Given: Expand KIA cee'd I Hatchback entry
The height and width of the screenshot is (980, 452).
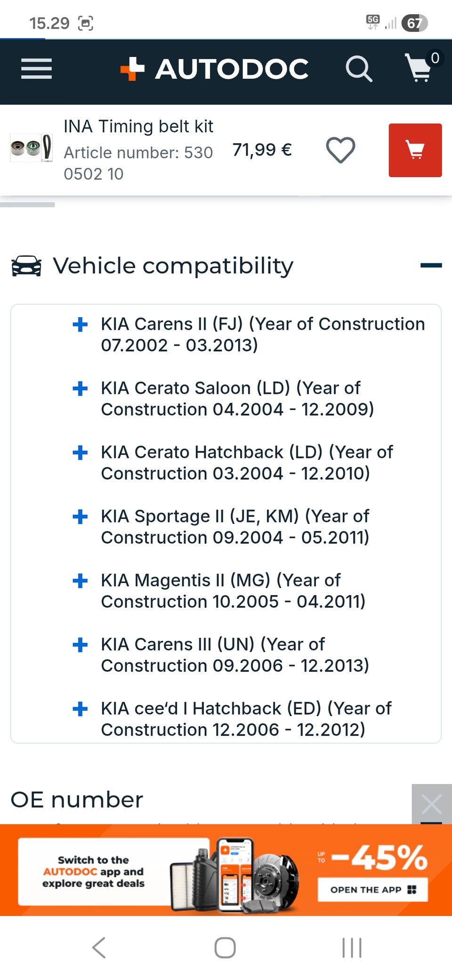Looking at the screenshot, I should (x=80, y=709).
